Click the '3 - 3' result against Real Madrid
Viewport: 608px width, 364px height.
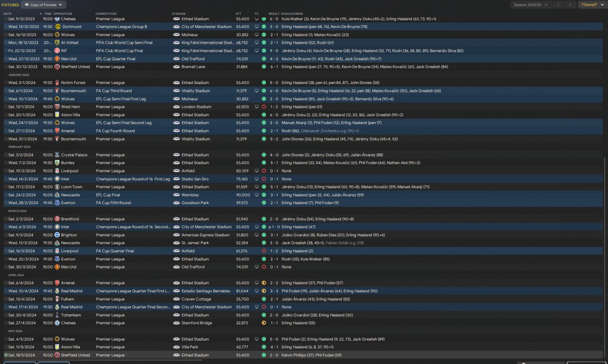[275, 291]
